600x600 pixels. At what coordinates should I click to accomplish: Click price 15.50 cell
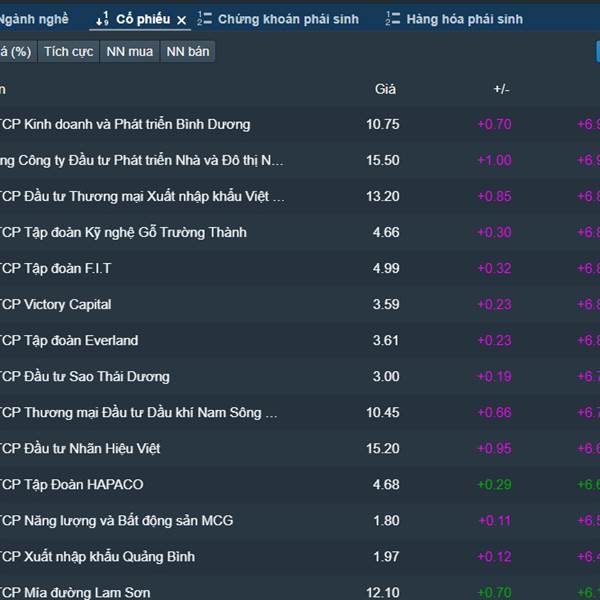click(x=383, y=160)
